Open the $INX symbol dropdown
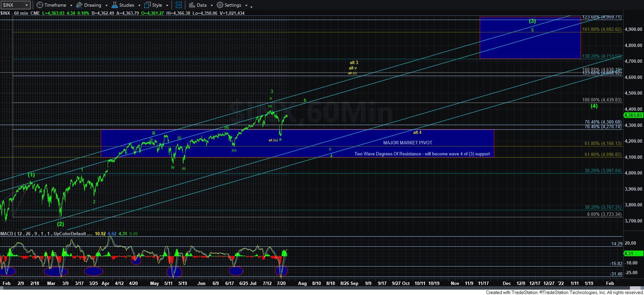The image size is (644, 295). (26, 5)
